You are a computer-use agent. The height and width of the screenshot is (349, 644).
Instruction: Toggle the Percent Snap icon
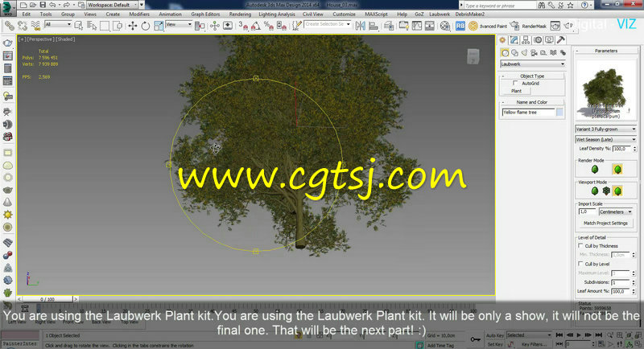point(269,26)
